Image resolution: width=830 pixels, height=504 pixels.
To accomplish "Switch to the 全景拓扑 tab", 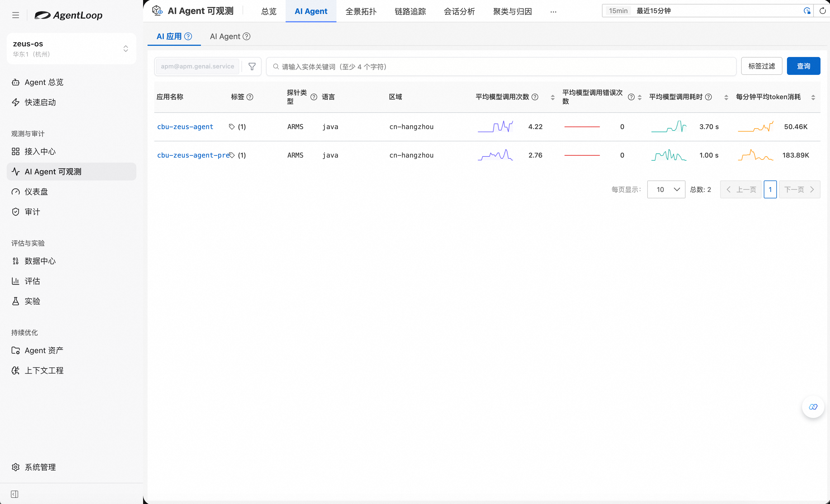I will [361, 11].
